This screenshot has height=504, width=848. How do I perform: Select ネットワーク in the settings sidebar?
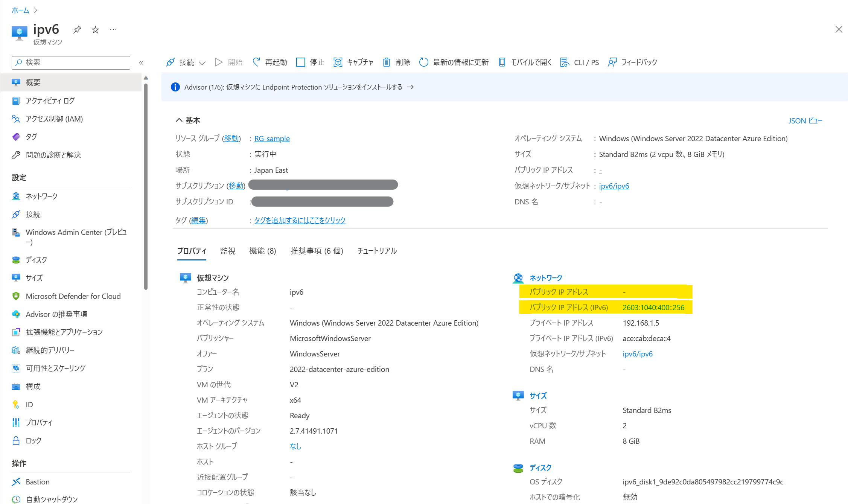[41, 196]
